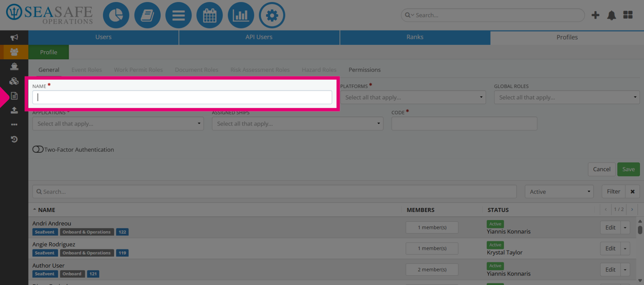Select the Profiles tab
This screenshot has width=644, height=285.
pos(567,37)
